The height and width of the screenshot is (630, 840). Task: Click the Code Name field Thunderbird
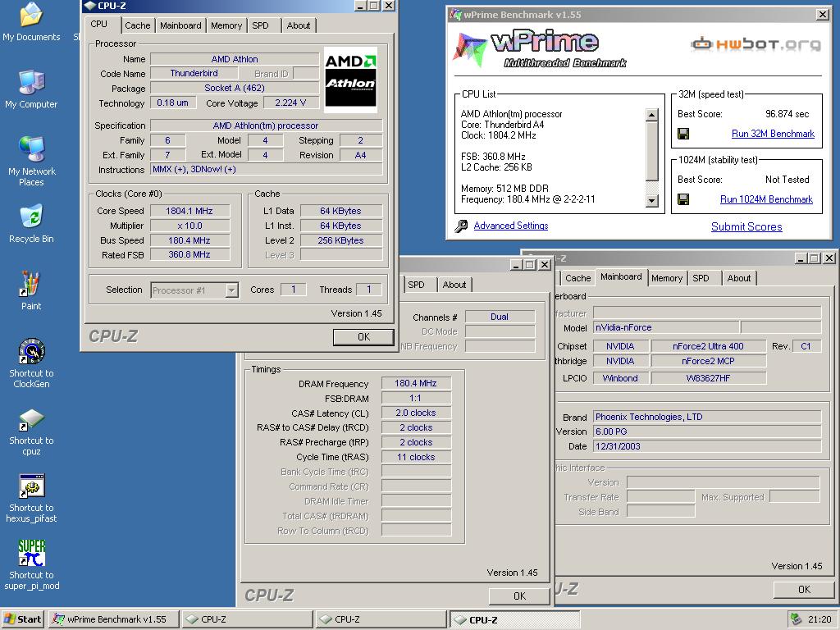click(x=194, y=73)
